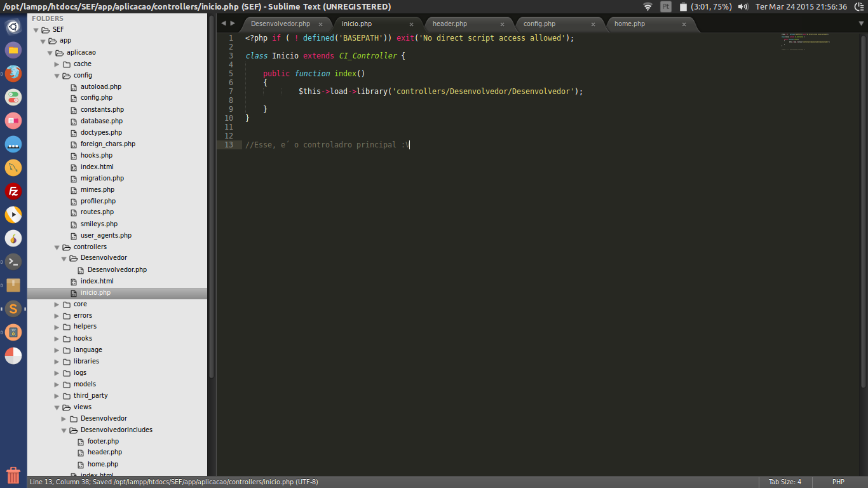
Task: Click line number 7 in the gutter
Action: point(231,91)
